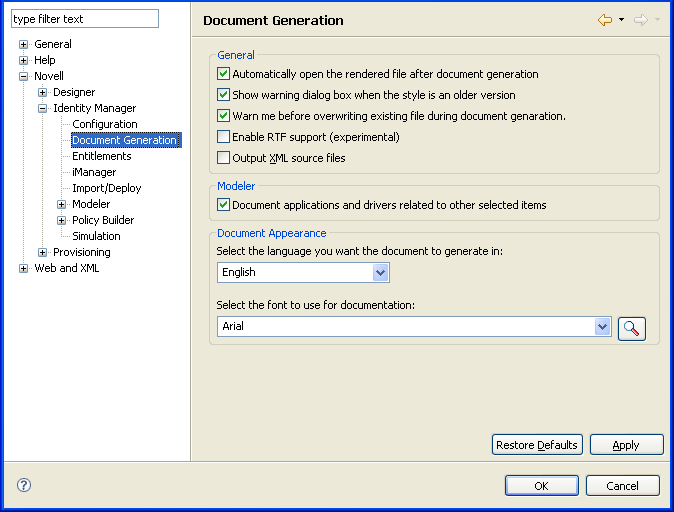Click the Cancel button
The image size is (674, 512).
[x=622, y=485]
